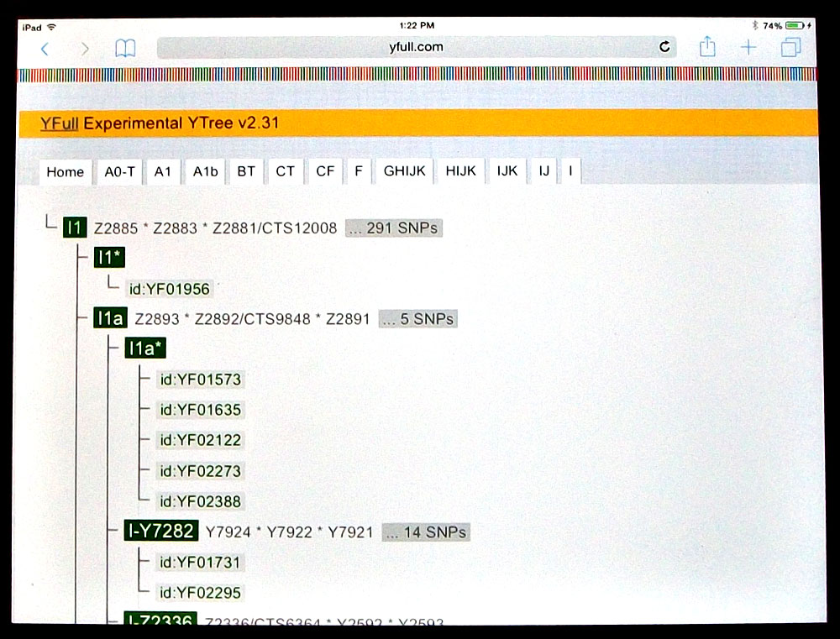Select the I1a* node
The image size is (840, 639).
(x=145, y=348)
